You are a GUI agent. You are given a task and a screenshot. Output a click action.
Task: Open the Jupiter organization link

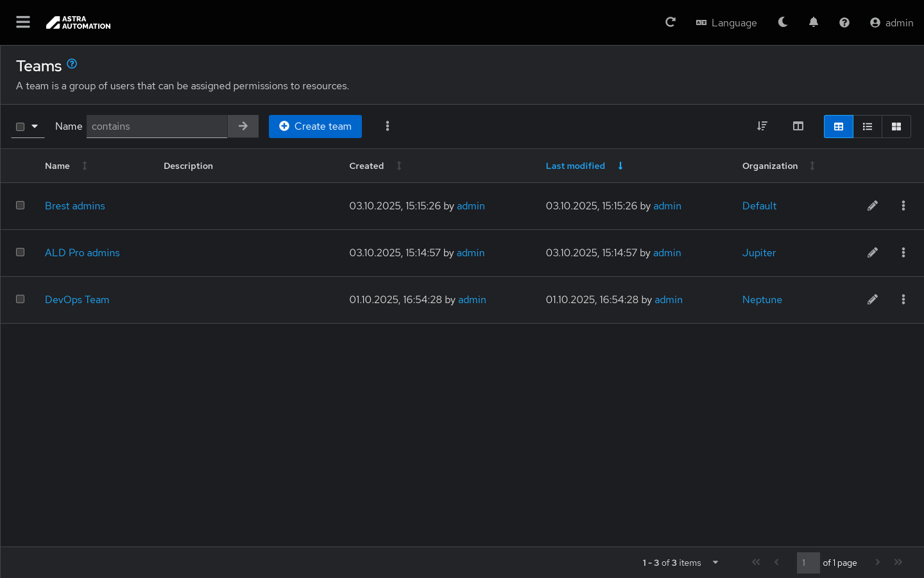[x=759, y=253]
